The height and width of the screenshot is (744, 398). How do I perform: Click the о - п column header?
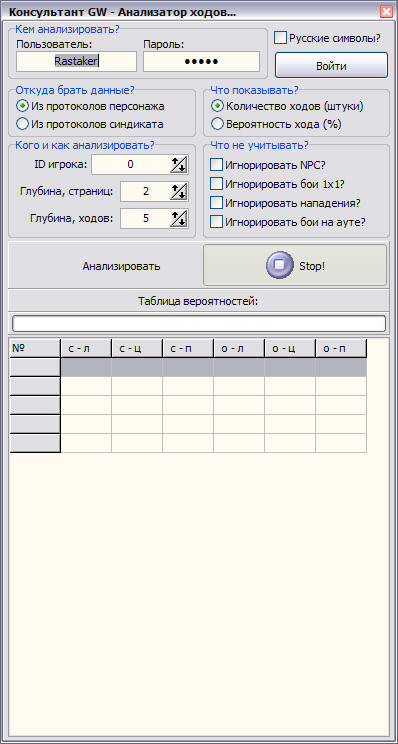341,348
